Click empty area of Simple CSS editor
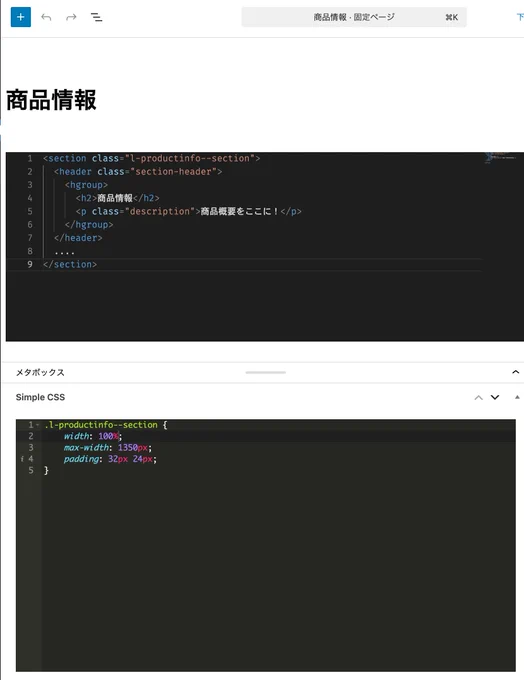The height and width of the screenshot is (680, 524). (x=278, y=572)
